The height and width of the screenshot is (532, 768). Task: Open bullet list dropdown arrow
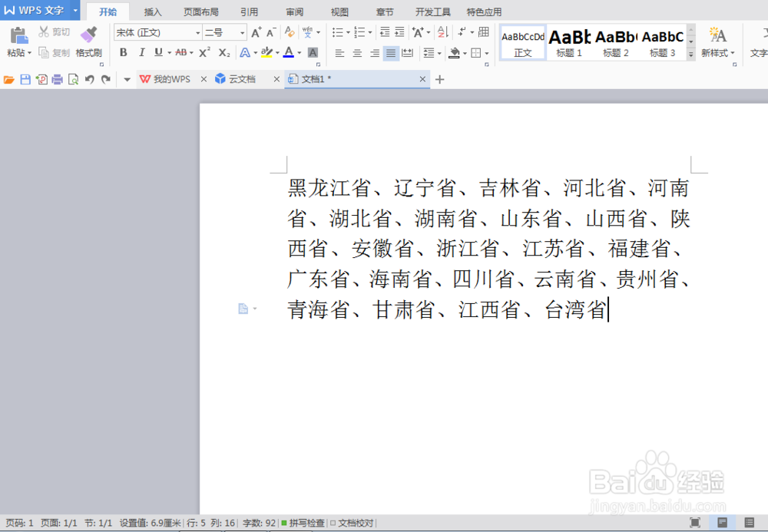348,33
